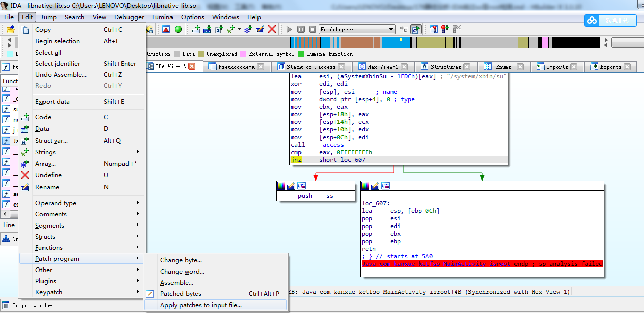Choose Assemble... from Patch program submenu

point(216,282)
